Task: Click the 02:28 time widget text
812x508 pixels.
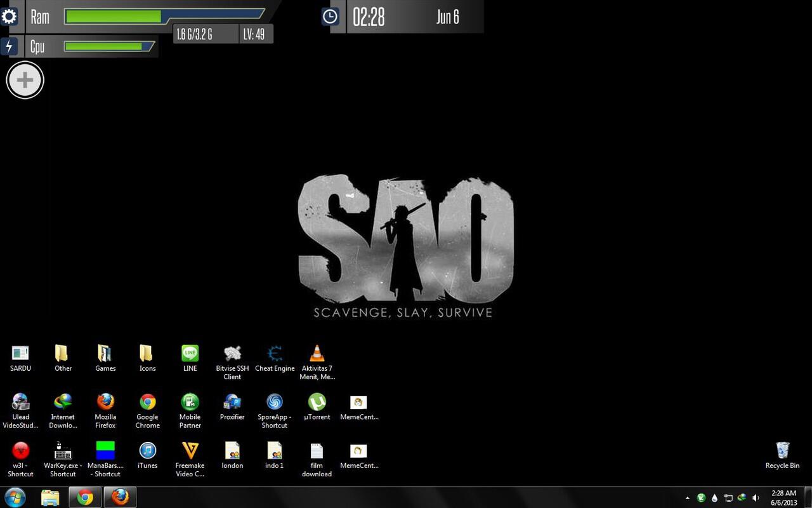Action: (x=369, y=17)
